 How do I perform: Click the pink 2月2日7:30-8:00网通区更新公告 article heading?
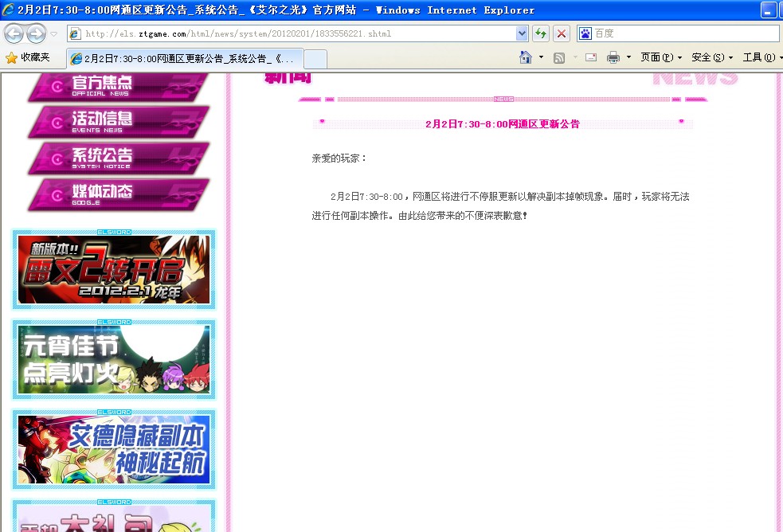[x=503, y=123]
